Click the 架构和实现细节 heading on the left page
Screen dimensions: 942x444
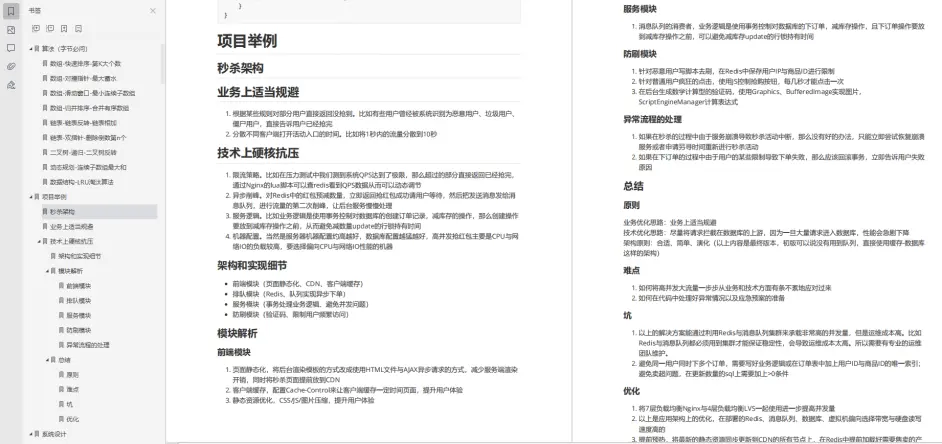pos(252,266)
